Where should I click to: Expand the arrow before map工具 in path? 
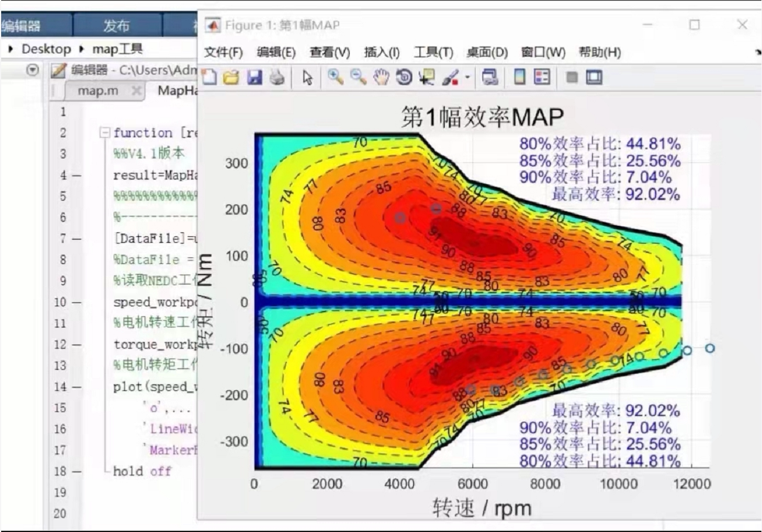coord(82,49)
